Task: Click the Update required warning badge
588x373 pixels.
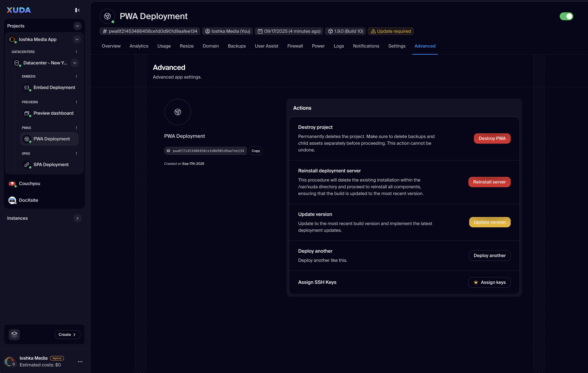Action: 390,31
